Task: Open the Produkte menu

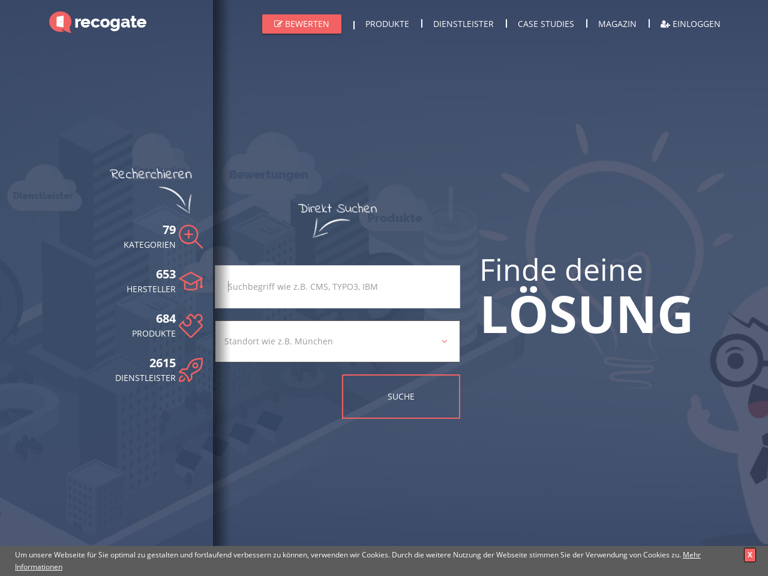Action: (x=387, y=24)
